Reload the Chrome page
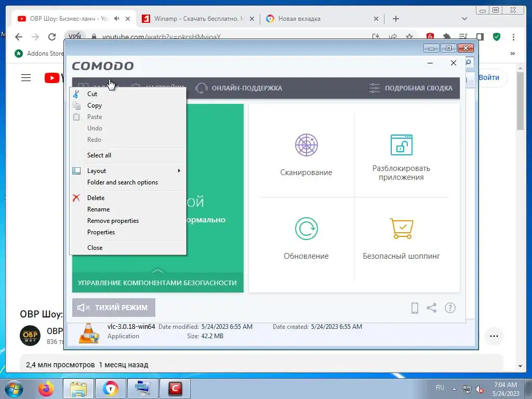 click(x=52, y=37)
